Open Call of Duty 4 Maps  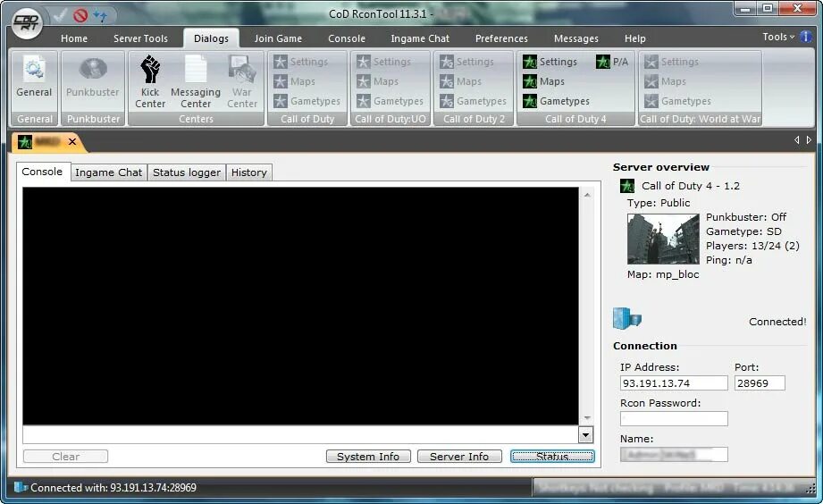(x=544, y=81)
